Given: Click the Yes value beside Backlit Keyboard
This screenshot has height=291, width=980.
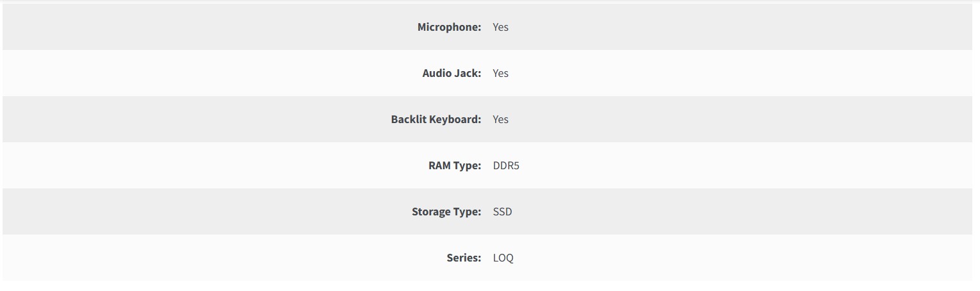Looking at the screenshot, I should [x=500, y=119].
